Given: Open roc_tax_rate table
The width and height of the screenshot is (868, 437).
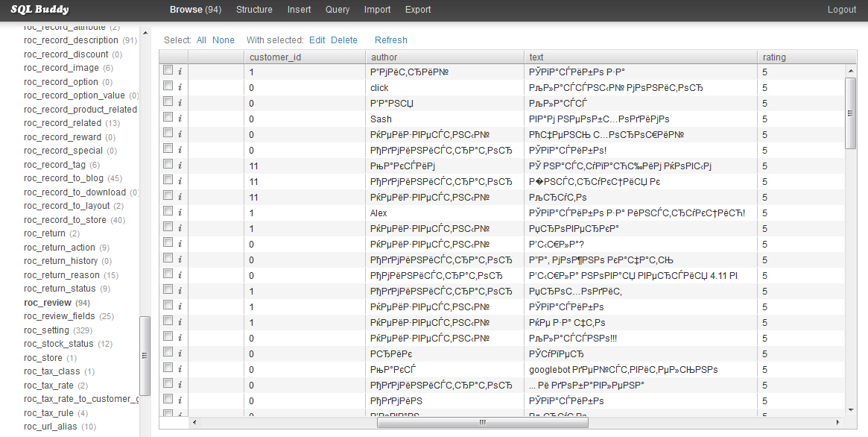Looking at the screenshot, I should click(48, 386).
